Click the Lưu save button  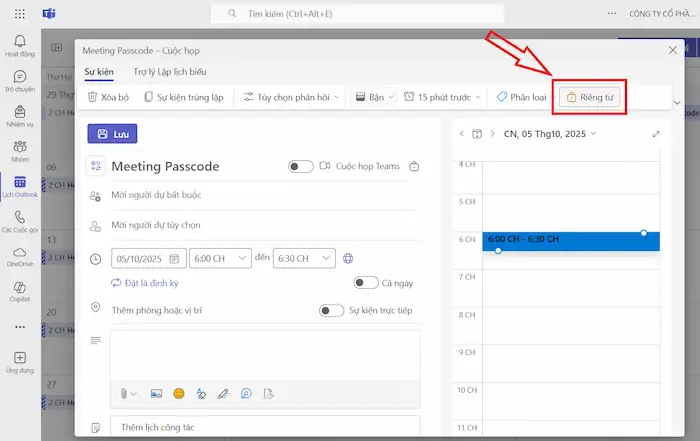point(112,134)
